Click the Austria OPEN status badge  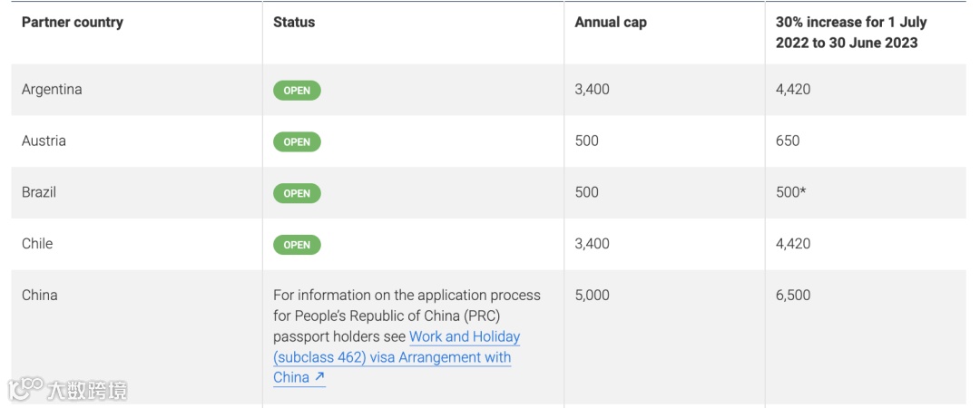coord(297,141)
